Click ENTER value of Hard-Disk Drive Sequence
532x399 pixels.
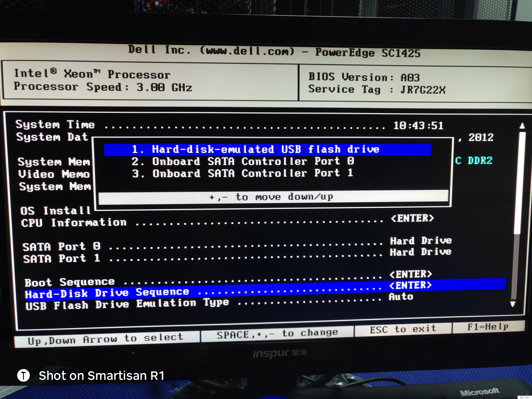tap(410, 285)
